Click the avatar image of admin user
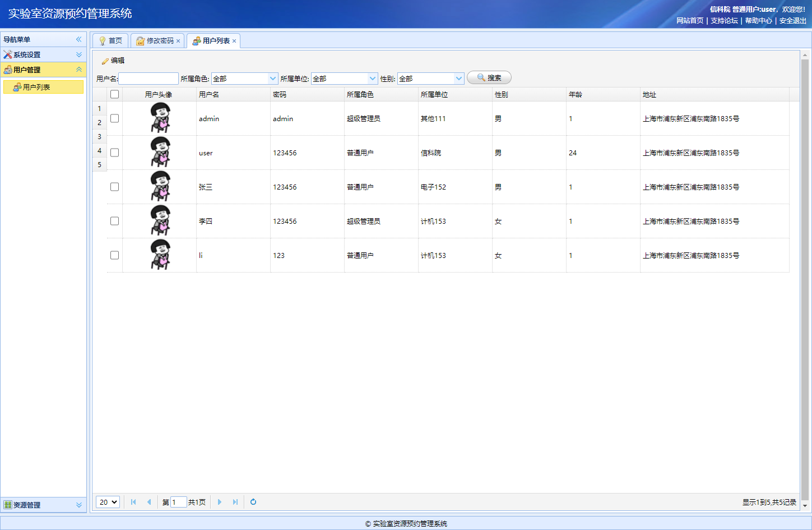 (x=160, y=118)
